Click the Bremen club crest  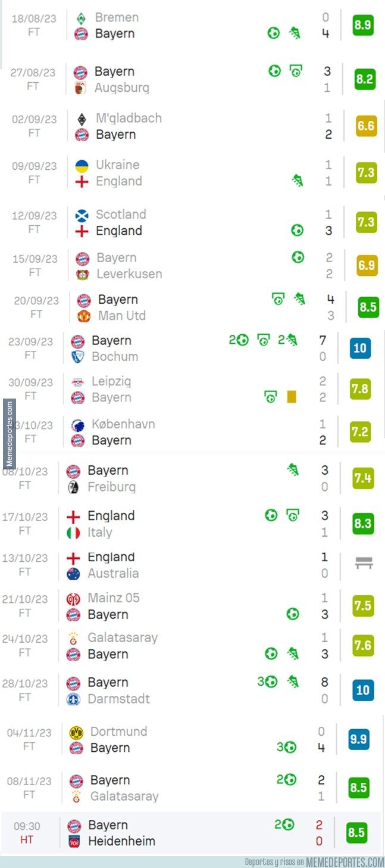point(81,18)
